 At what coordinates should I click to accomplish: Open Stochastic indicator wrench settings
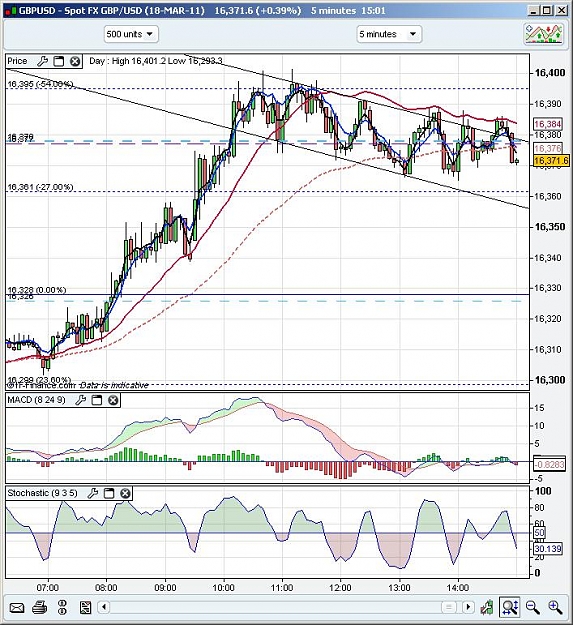(92, 493)
